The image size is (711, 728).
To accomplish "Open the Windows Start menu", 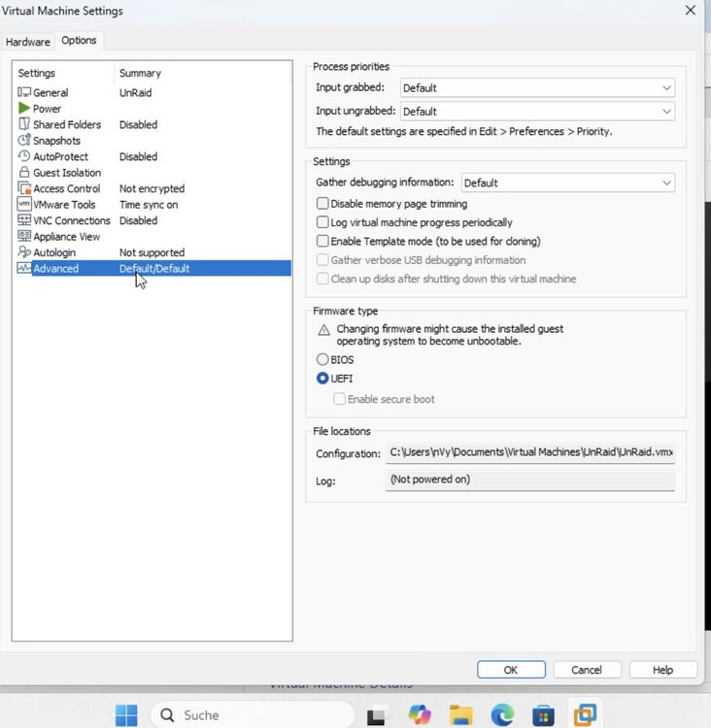I will tap(126, 715).
